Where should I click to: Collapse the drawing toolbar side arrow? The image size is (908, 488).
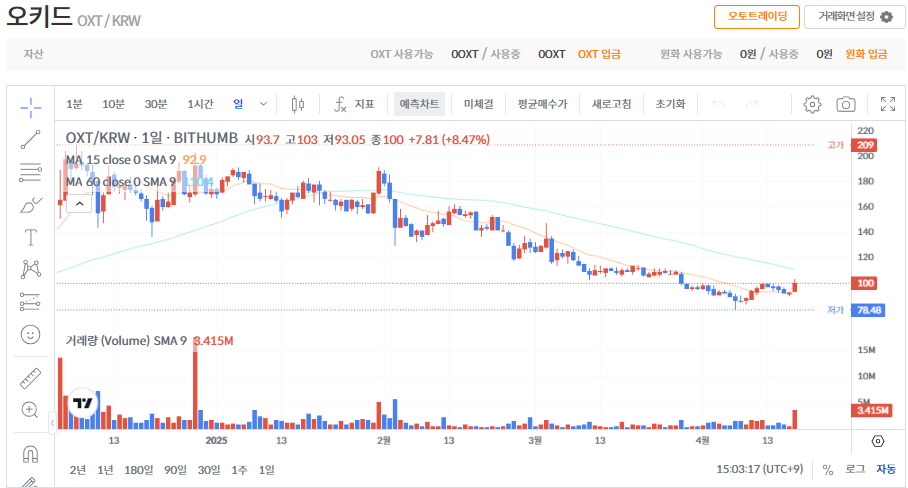52,423
